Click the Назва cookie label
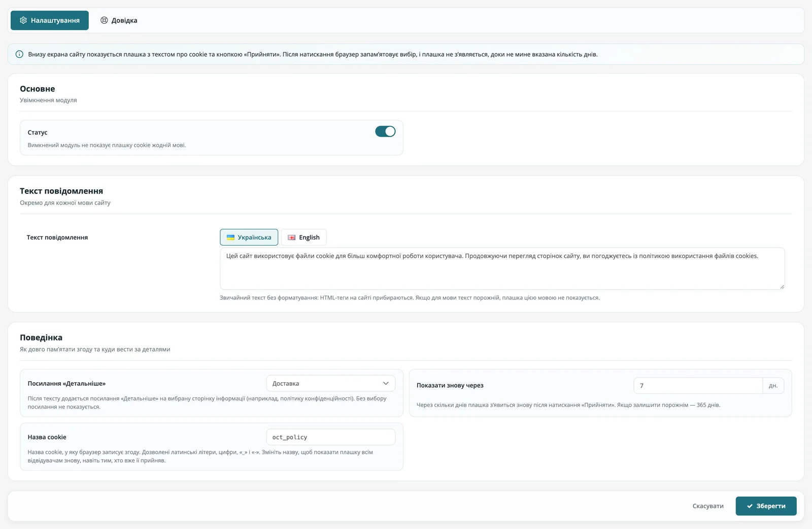 (x=47, y=437)
